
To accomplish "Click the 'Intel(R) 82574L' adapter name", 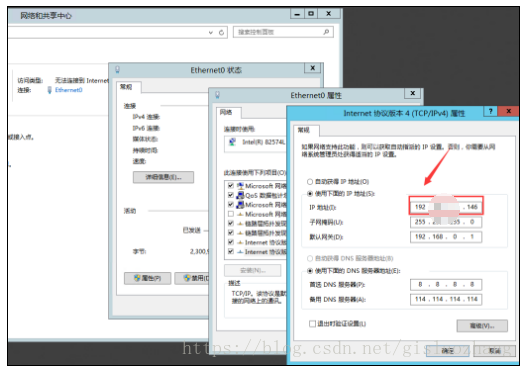I will 263,142.
